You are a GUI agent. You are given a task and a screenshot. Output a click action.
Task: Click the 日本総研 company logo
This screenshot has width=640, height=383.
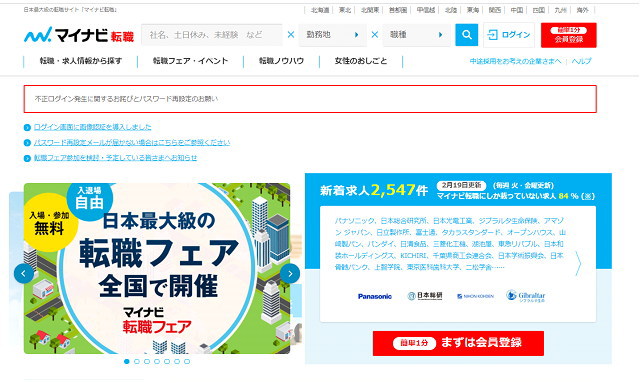pos(425,296)
